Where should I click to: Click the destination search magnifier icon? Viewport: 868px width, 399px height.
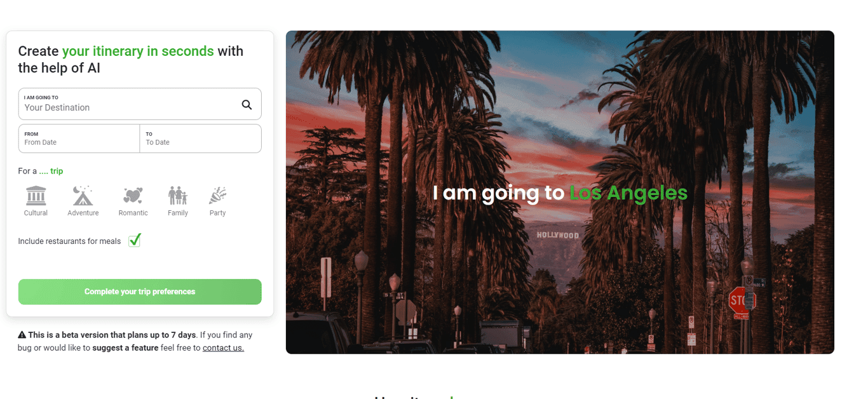coord(247,105)
